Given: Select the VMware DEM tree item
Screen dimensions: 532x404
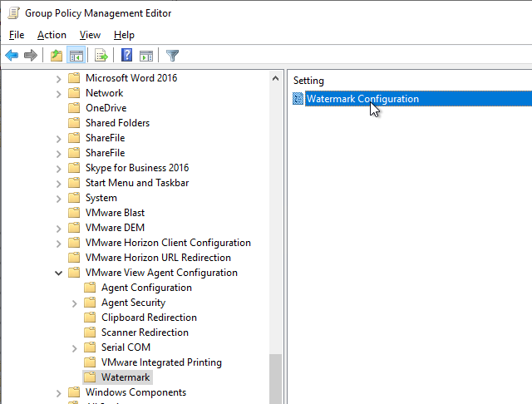Looking at the screenshot, I should click(115, 228).
